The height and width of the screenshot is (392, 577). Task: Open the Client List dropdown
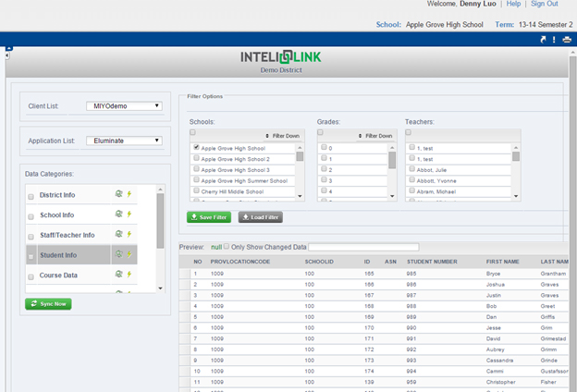pyautogui.click(x=124, y=106)
